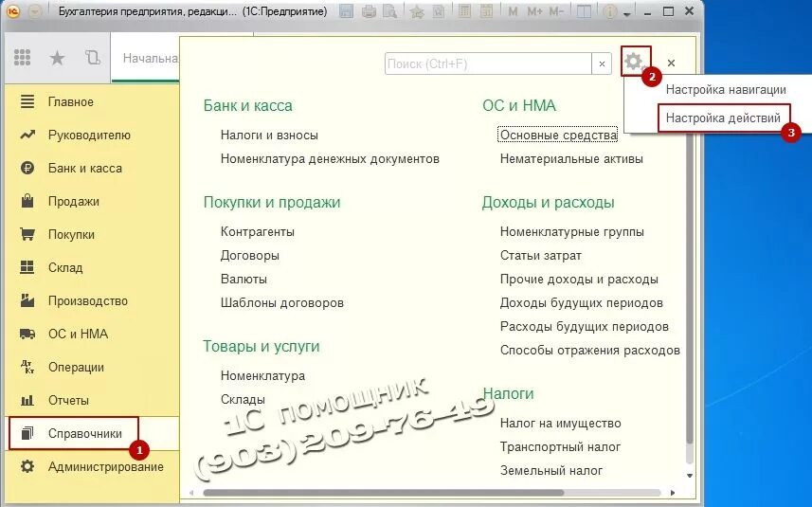Select Настройка действий menu entry

(723, 118)
